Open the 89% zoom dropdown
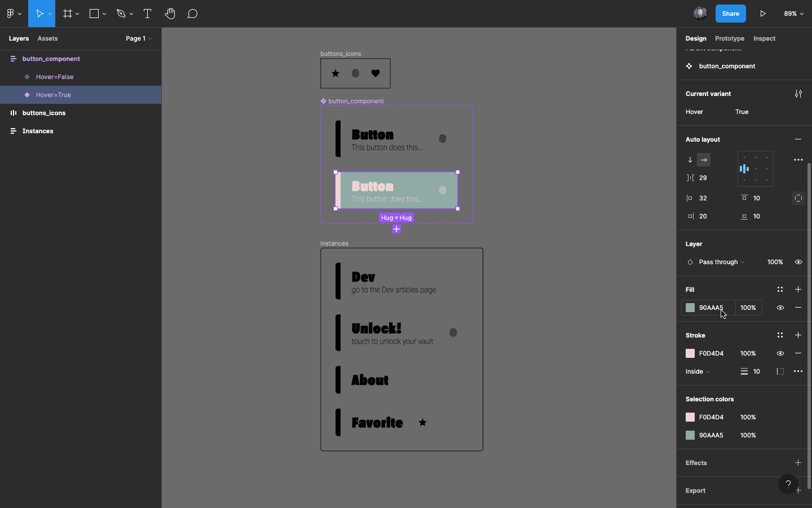Image resolution: width=812 pixels, height=508 pixels. click(x=793, y=14)
